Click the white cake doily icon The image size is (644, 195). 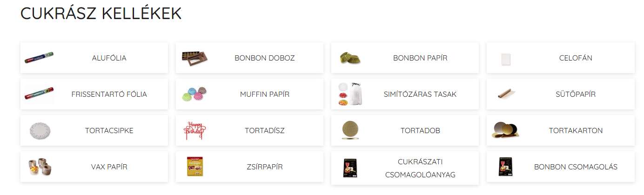(40, 130)
